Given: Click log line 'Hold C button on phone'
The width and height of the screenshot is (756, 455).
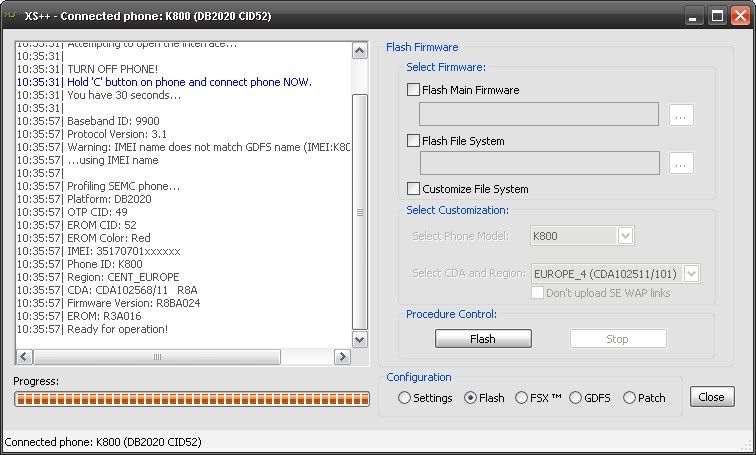Looking at the screenshot, I should tap(164, 82).
